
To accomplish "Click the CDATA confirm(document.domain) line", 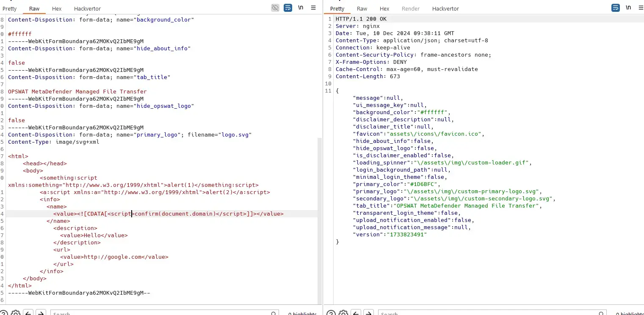I will tap(169, 214).
